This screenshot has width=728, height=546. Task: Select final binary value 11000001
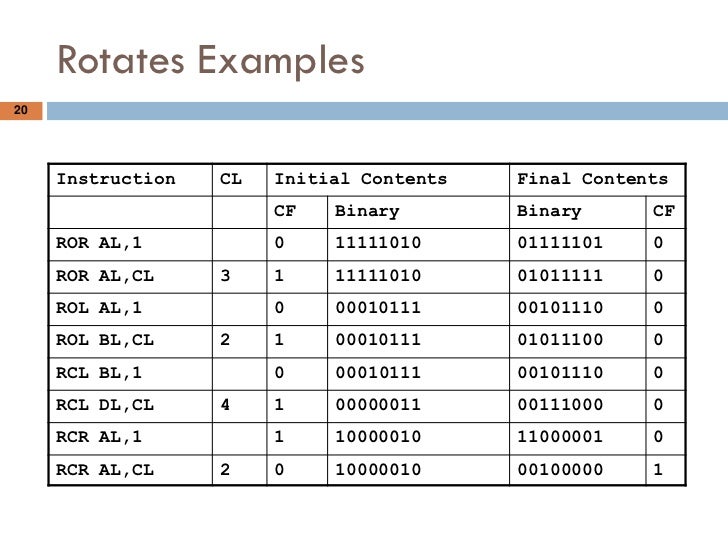click(x=560, y=437)
